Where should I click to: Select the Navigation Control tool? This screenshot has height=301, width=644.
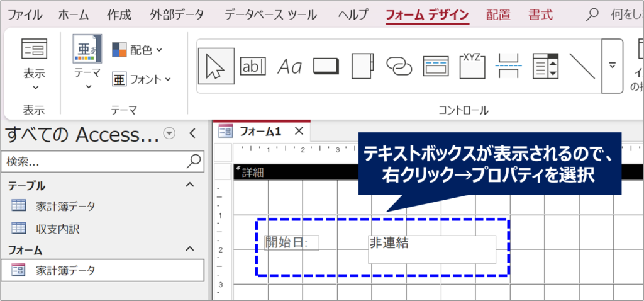coord(435,65)
